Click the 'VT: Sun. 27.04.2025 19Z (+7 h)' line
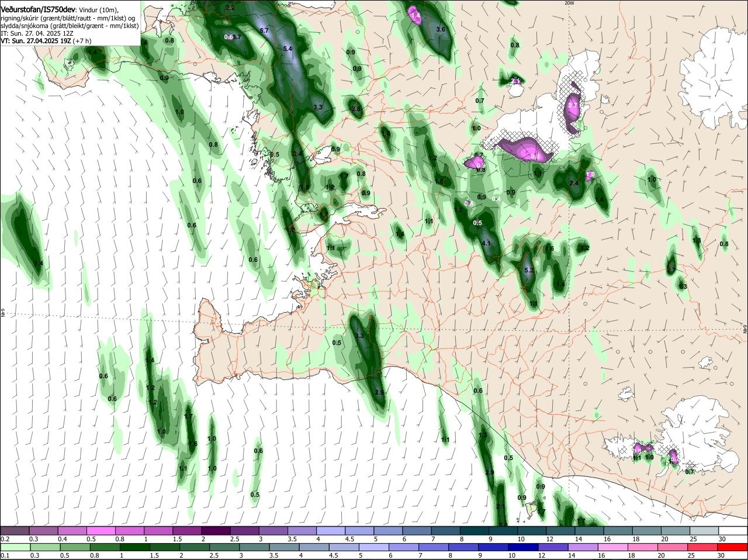Image resolution: width=748 pixels, height=560 pixels. [46, 41]
